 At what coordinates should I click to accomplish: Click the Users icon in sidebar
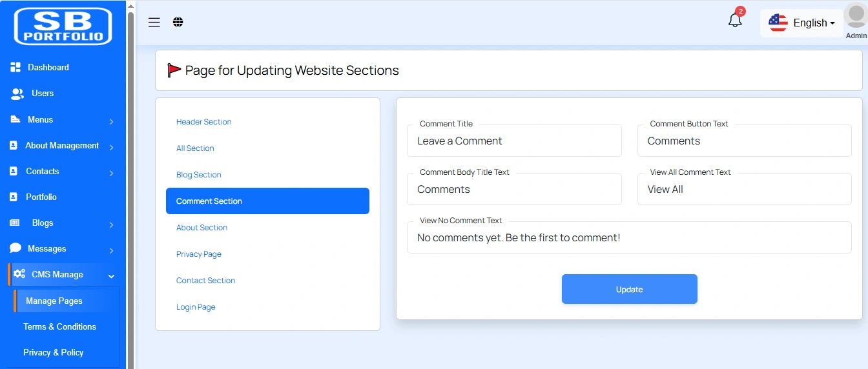tap(17, 94)
